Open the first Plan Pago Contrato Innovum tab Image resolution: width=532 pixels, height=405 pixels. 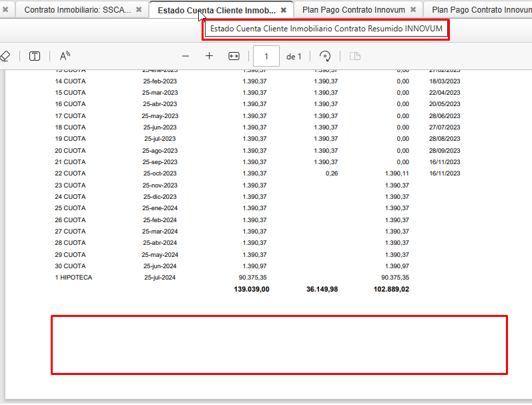click(x=353, y=10)
